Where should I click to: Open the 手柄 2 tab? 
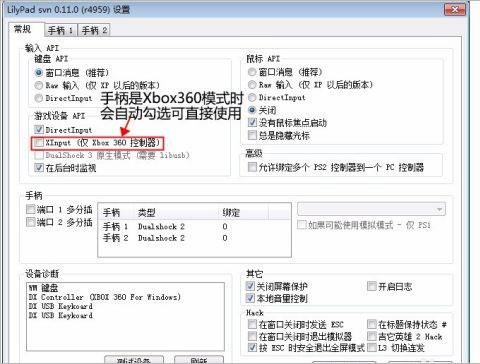tap(94, 31)
